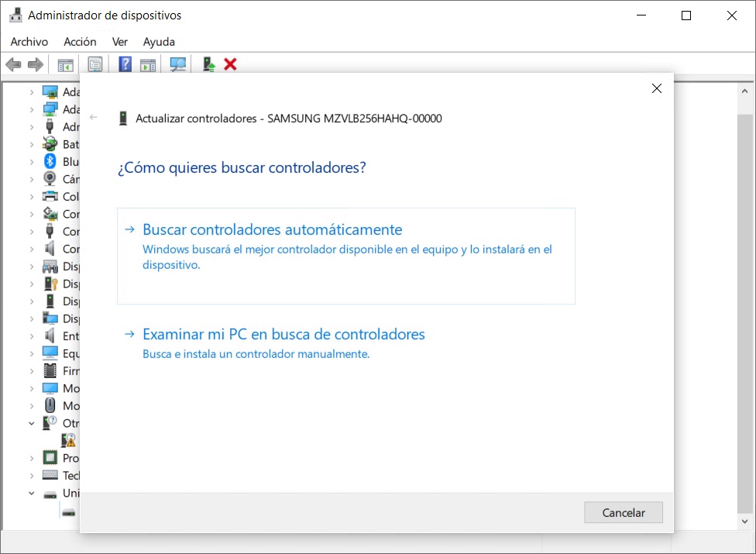The height and width of the screenshot is (554, 756).
Task: Select the Otr other devices icon
Action: coord(50,423)
